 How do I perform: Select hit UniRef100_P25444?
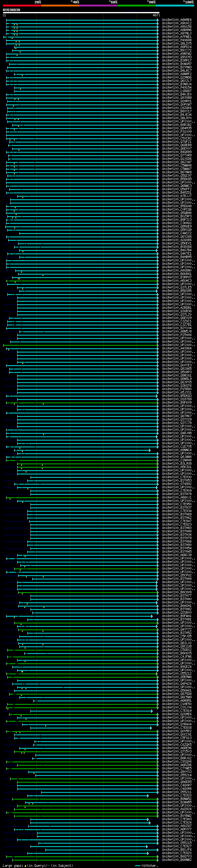[x=176, y=335]
